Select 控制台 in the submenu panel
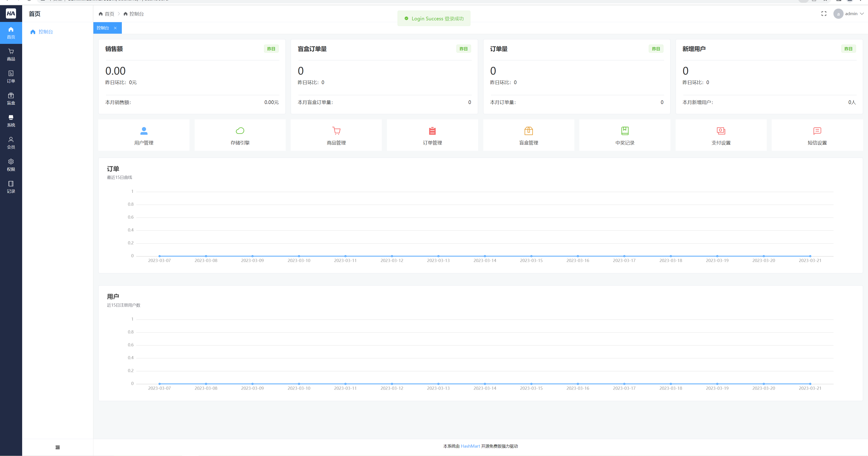Screen dimensions: 868x456 coord(45,32)
